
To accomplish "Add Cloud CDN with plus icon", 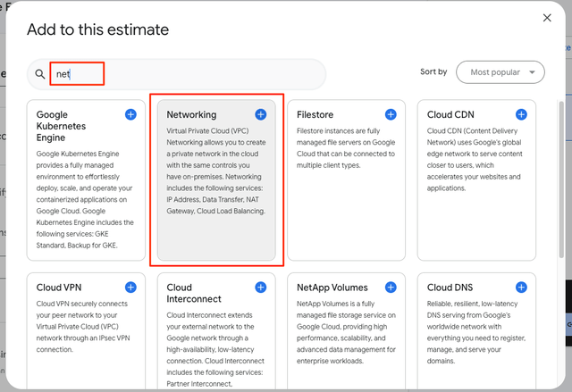I will (x=521, y=114).
